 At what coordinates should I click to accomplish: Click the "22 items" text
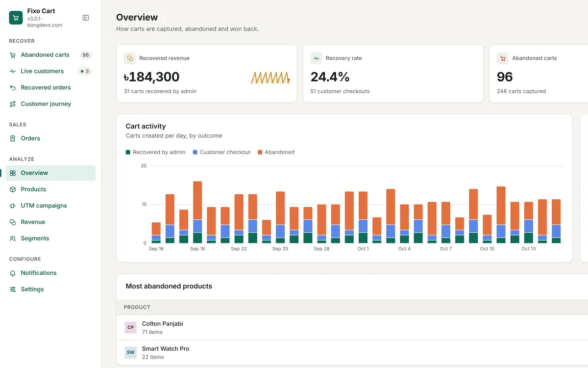click(153, 357)
